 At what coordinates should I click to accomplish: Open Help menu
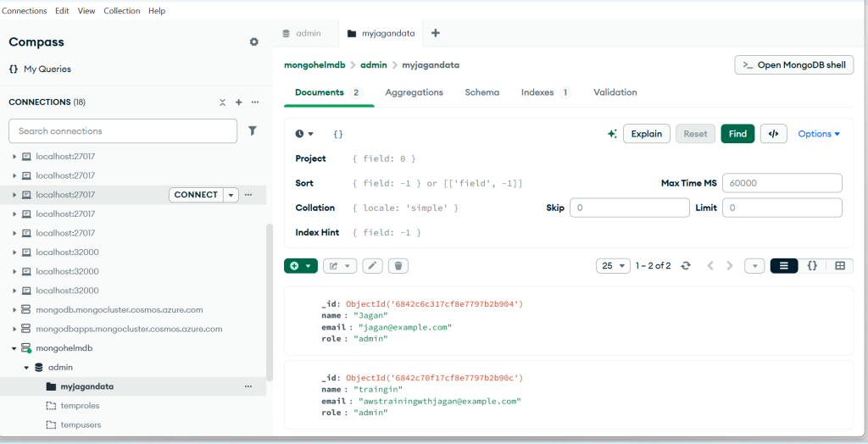tap(157, 10)
